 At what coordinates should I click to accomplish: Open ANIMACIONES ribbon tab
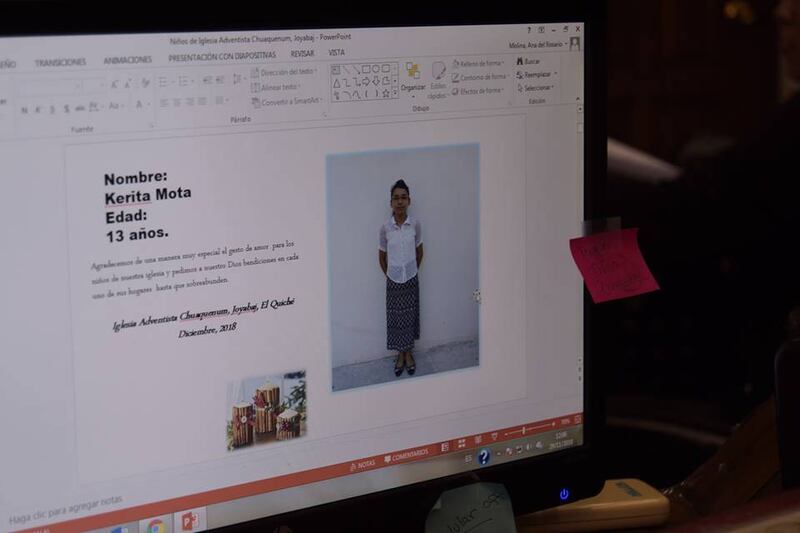tap(128, 60)
